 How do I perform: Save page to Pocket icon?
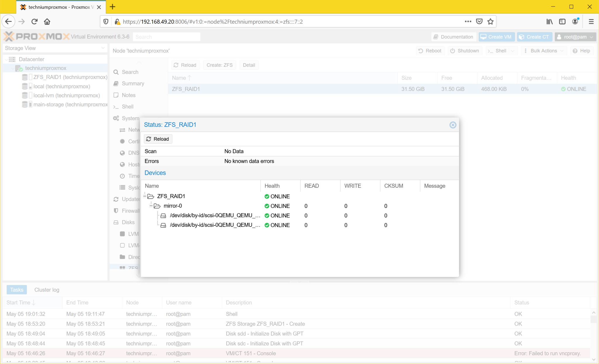tap(479, 22)
